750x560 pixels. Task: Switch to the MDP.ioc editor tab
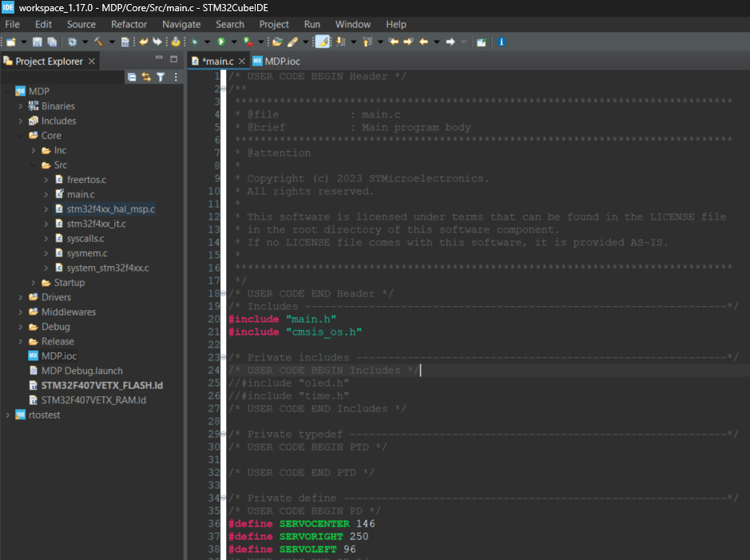[x=276, y=62]
